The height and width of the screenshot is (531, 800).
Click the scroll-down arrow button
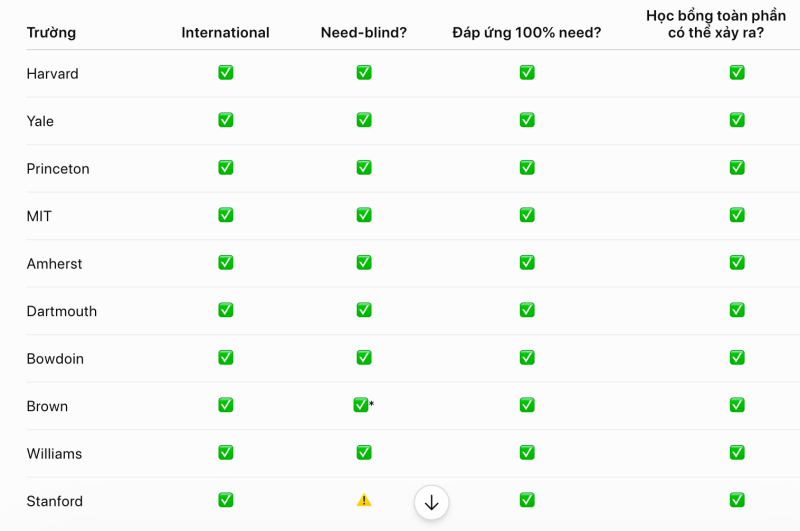[432, 502]
